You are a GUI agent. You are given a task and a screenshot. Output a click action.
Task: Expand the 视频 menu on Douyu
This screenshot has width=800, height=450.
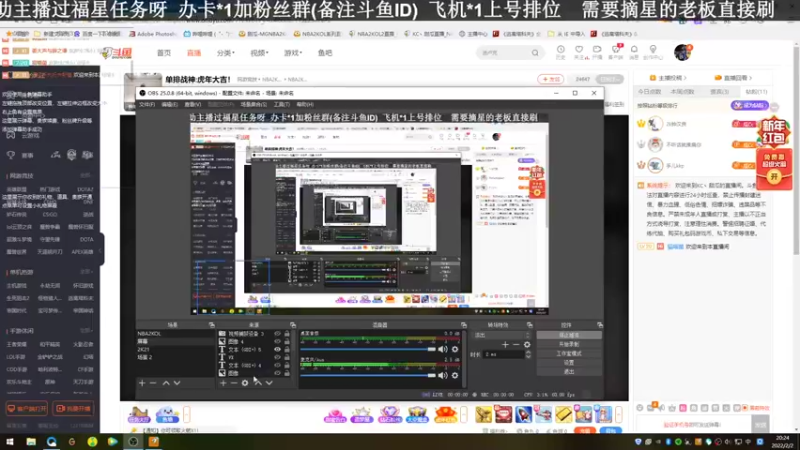pyautogui.click(x=259, y=53)
